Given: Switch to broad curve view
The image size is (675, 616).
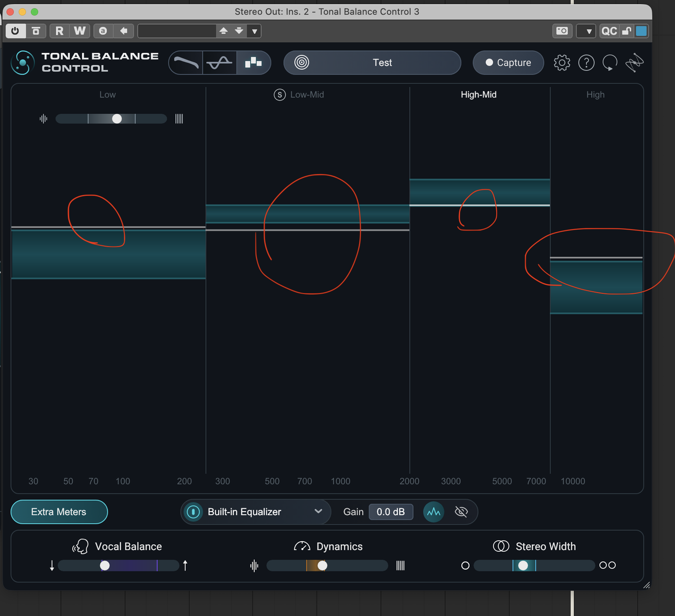Looking at the screenshot, I should [x=186, y=63].
